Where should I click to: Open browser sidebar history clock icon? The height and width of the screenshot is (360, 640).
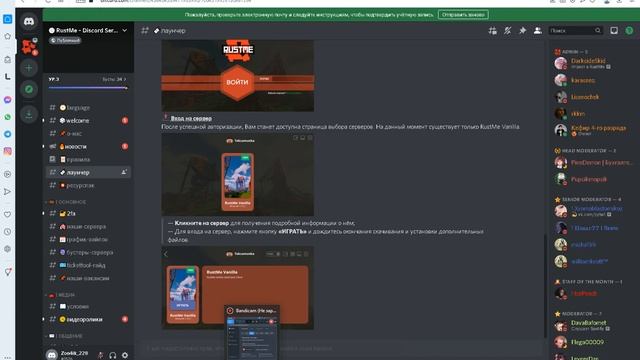(8, 231)
